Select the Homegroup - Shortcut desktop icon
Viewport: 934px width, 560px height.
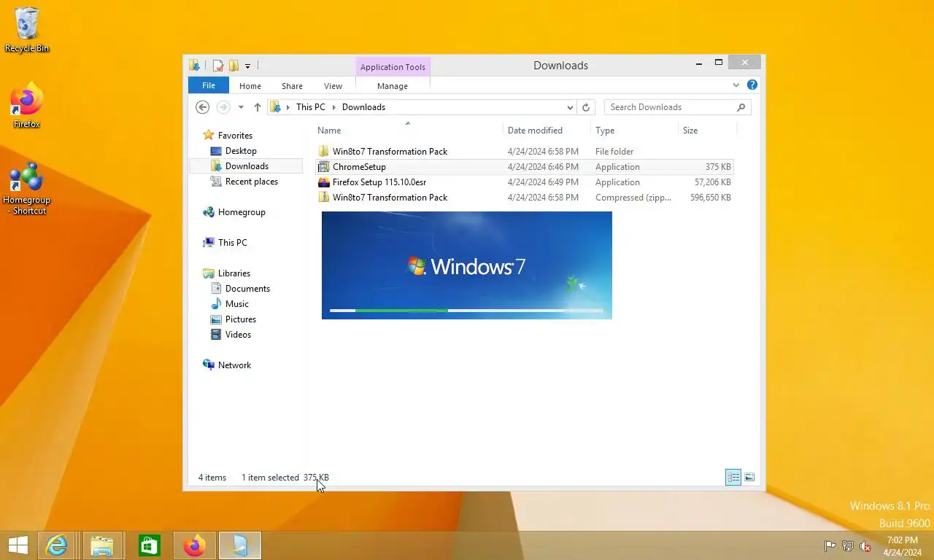point(27,188)
